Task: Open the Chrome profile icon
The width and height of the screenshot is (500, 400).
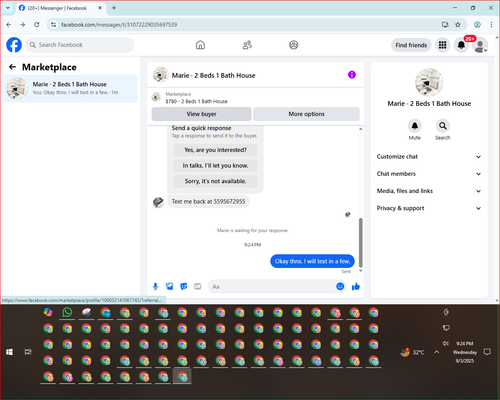Action: click(x=477, y=24)
